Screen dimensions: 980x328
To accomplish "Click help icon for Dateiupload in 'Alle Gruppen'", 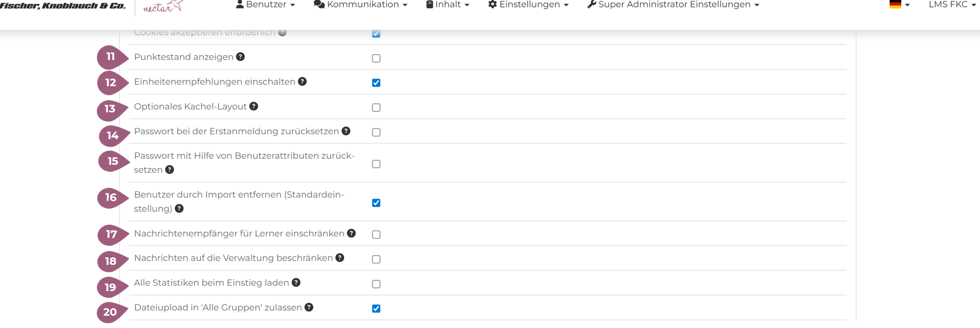I will point(309,307).
